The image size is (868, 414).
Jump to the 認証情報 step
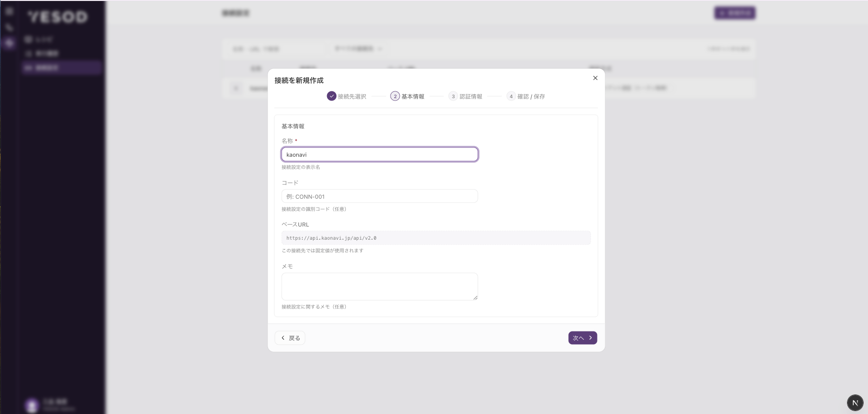465,96
